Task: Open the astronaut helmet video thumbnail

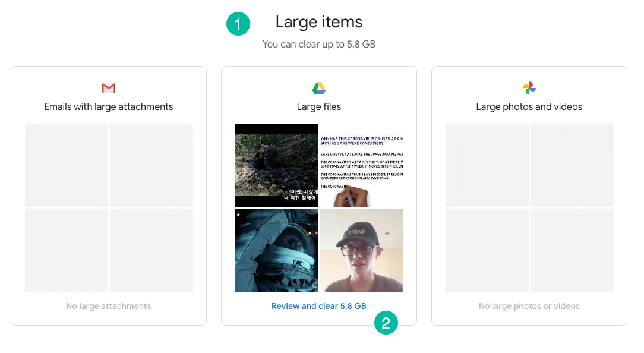Action: pyautogui.click(x=276, y=250)
